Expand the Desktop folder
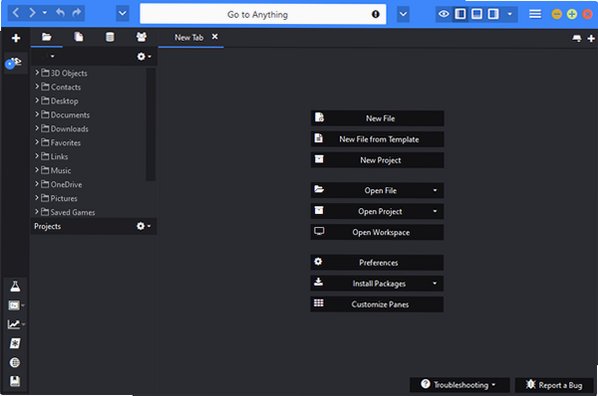The height and width of the screenshot is (396, 598). click(x=37, y=100)
